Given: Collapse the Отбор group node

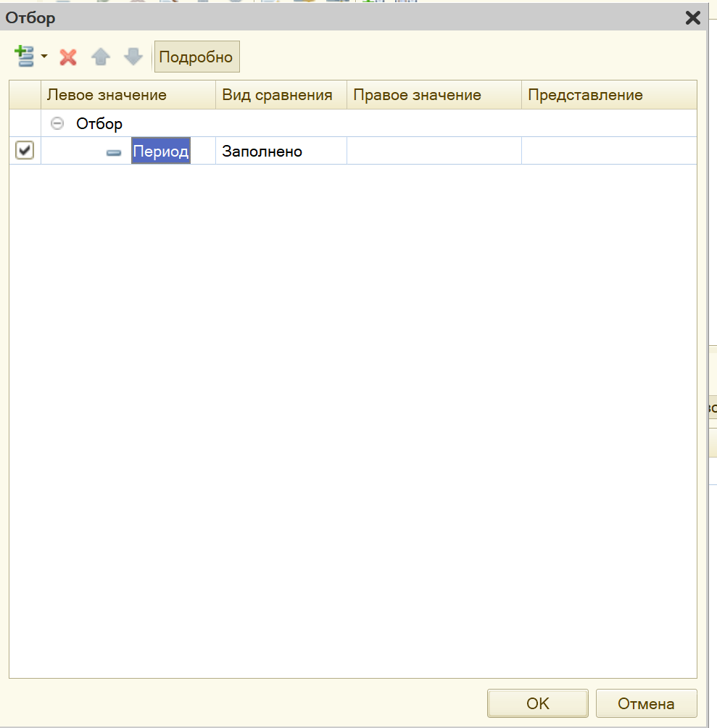Looking at the screenshot, I should tap(57, 123).
